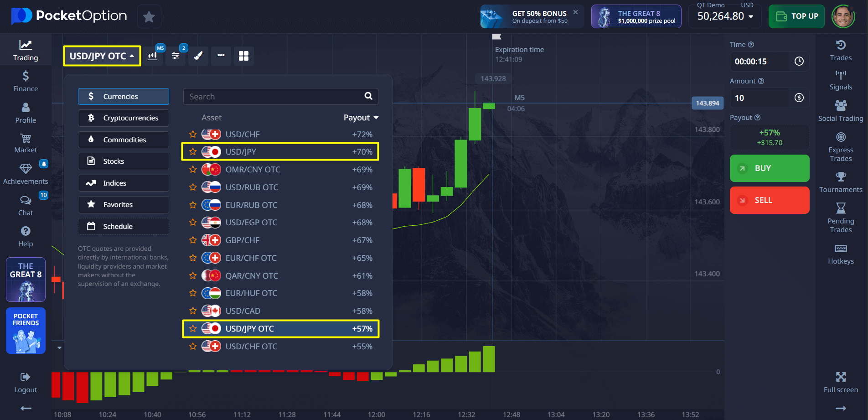The height and width of the screenshot is (420, 868).
Task: Open the Signals panel
Action: pos(840,80)
